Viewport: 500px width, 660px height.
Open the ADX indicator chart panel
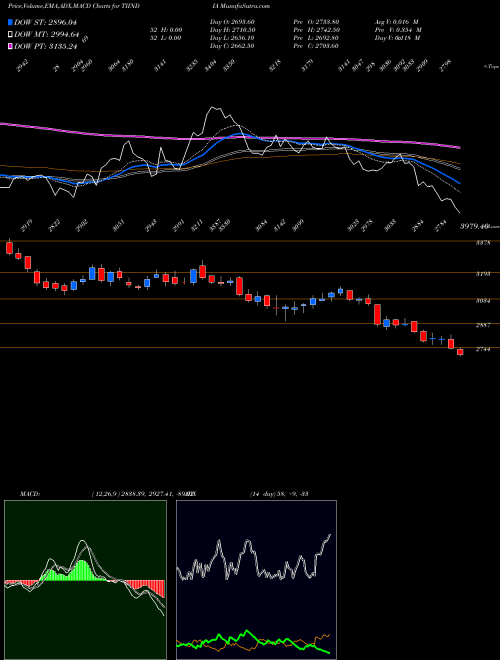pos(257,580)
